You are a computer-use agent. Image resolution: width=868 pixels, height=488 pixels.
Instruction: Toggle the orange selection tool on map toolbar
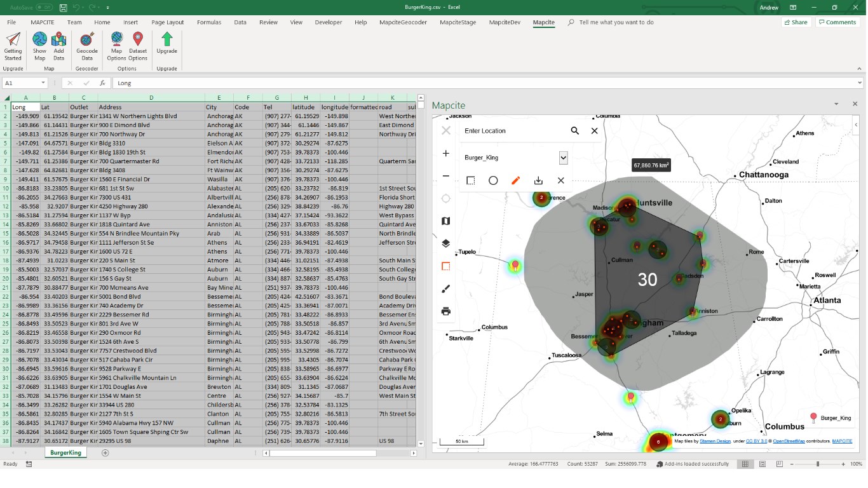[x=446, y=266]
